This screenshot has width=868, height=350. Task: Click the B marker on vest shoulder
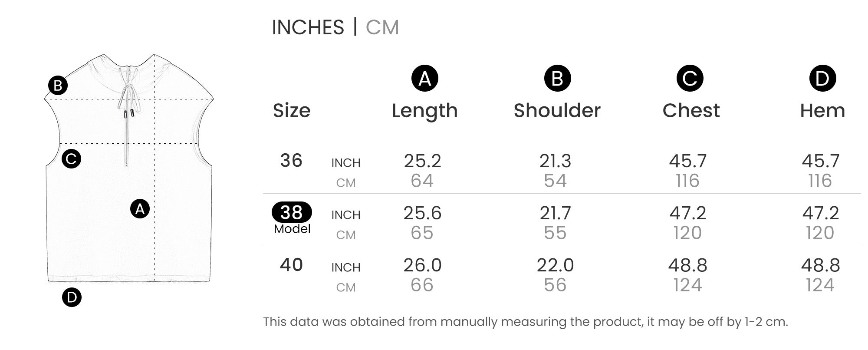(58, 86)
